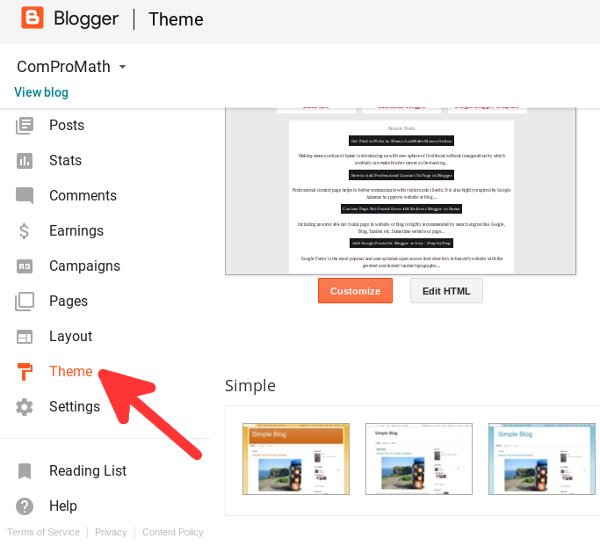Screen dimensions: 600x546
Task: Click the Settings gear icon
Action: pyautogui.click(x=24, y=407)
